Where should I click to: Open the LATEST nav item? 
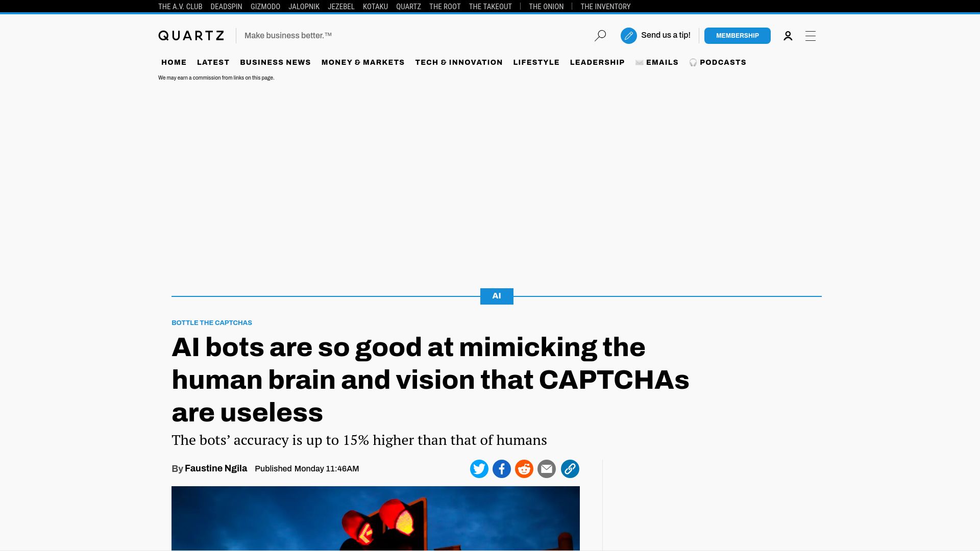point(213,62)
